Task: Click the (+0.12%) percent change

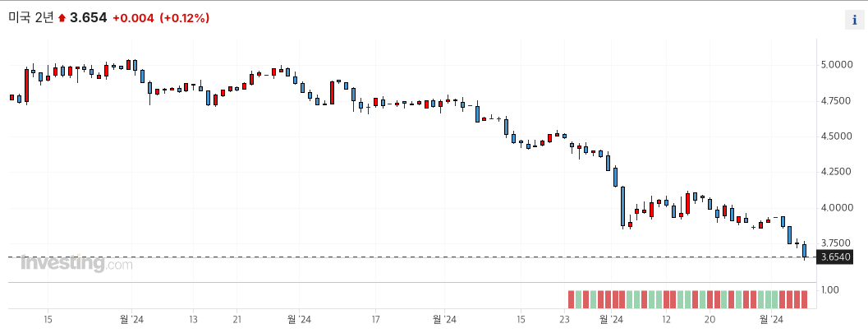Action: click(x=184, y=18)
